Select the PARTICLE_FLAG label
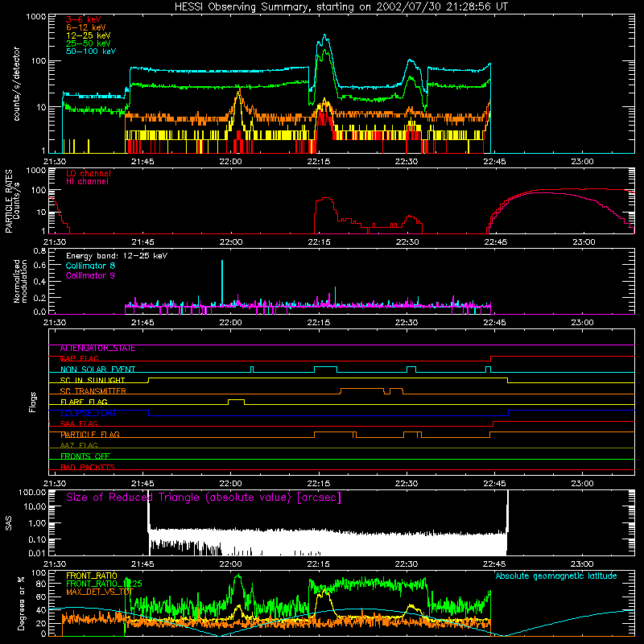The height and width of the screenshot is (644, 644). pyautogui.click(x=89, y=434)
